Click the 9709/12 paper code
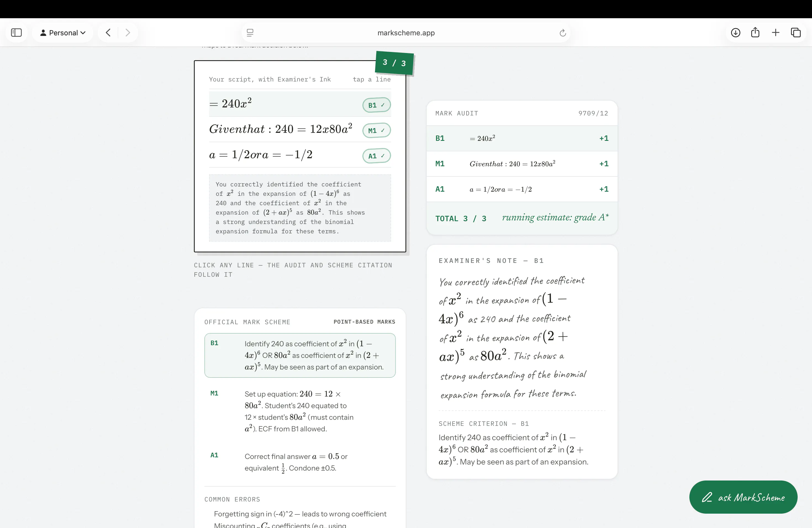 (593, 113)
